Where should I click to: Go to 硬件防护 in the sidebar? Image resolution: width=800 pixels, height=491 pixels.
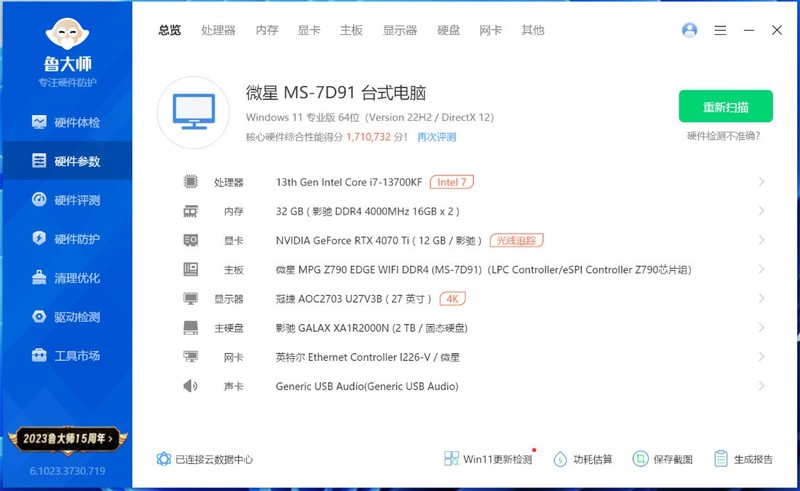[x=66, y=239]
